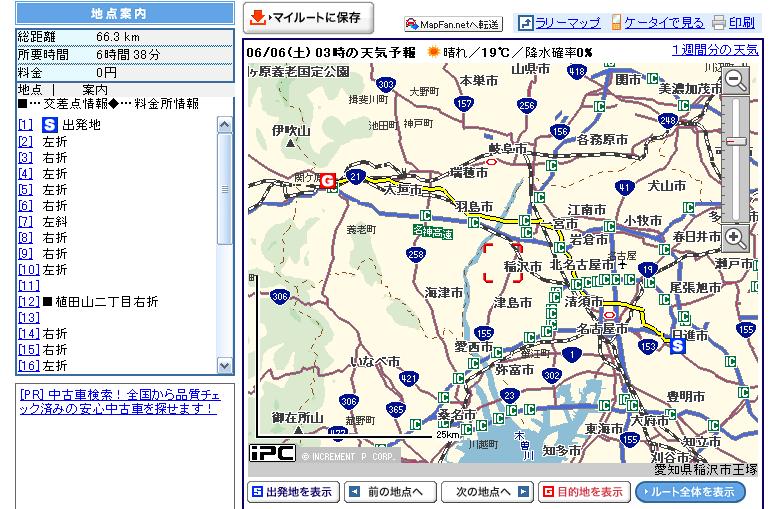Click route list scrollbar thumb
The width and height of the screenshot is (782, 509).
(x=224, y=189)
